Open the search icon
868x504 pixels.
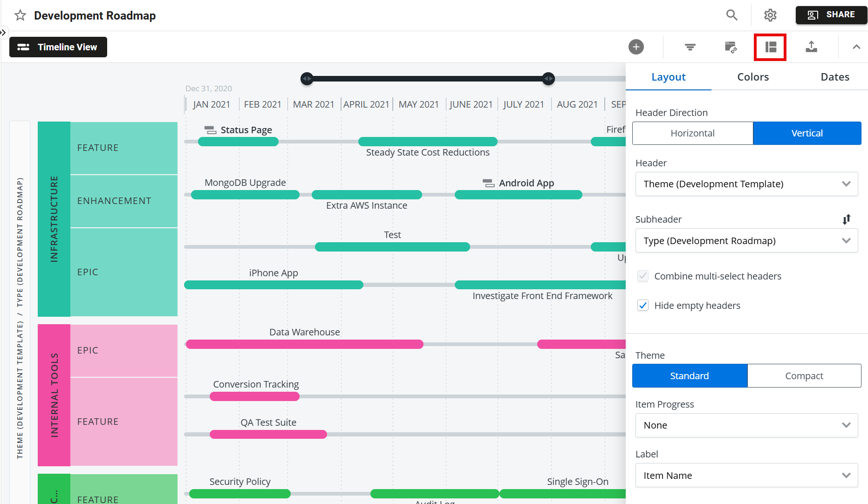point(731,15)
